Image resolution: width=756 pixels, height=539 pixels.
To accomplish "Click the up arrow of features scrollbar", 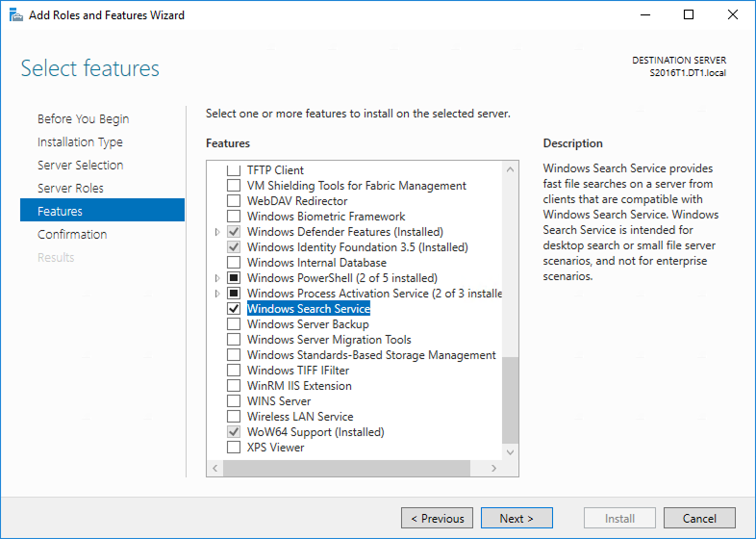I will pos(510,169).
